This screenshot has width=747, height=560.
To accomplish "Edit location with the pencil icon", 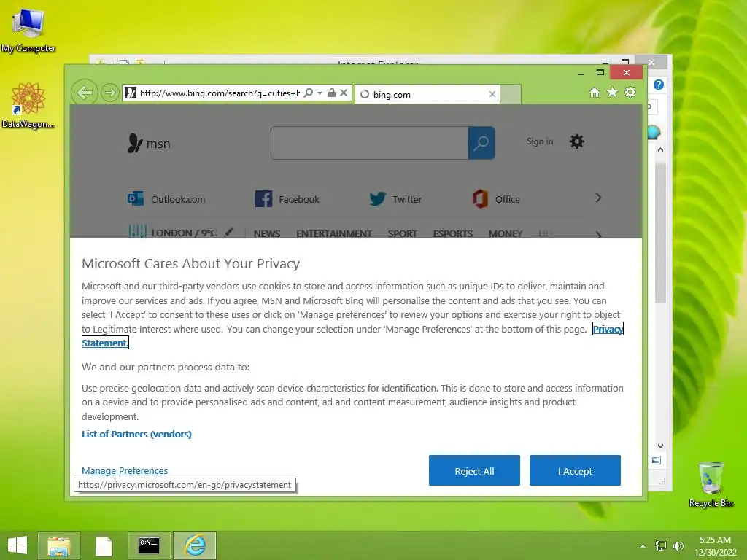I will (229, 232).
